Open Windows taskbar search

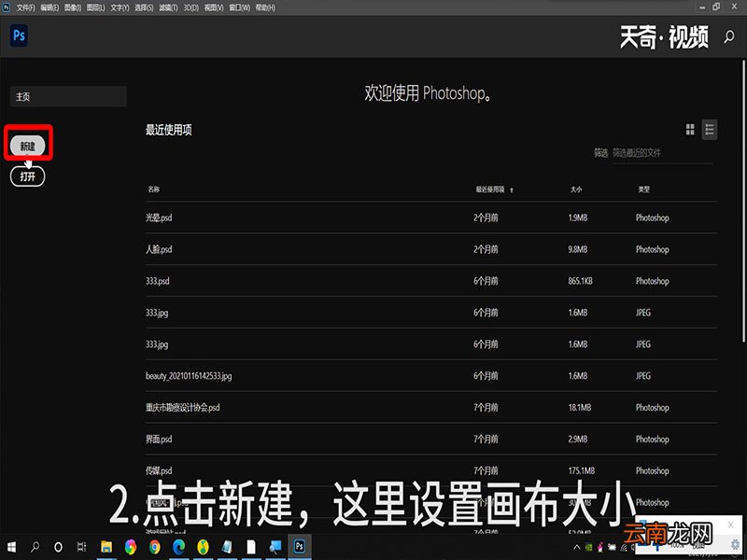(35, 547)
